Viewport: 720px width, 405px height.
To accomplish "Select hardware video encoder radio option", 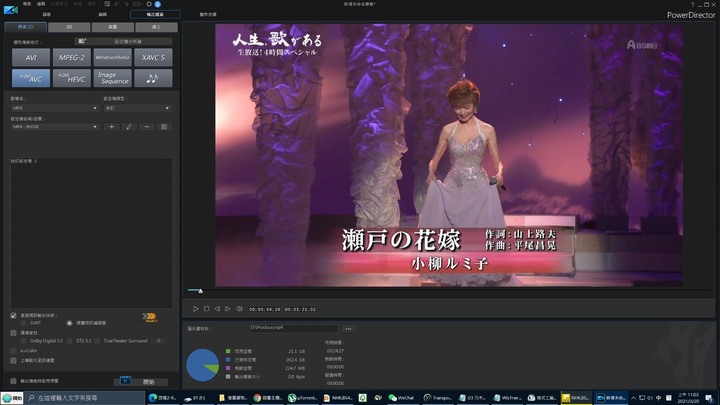I will [69, 323].
